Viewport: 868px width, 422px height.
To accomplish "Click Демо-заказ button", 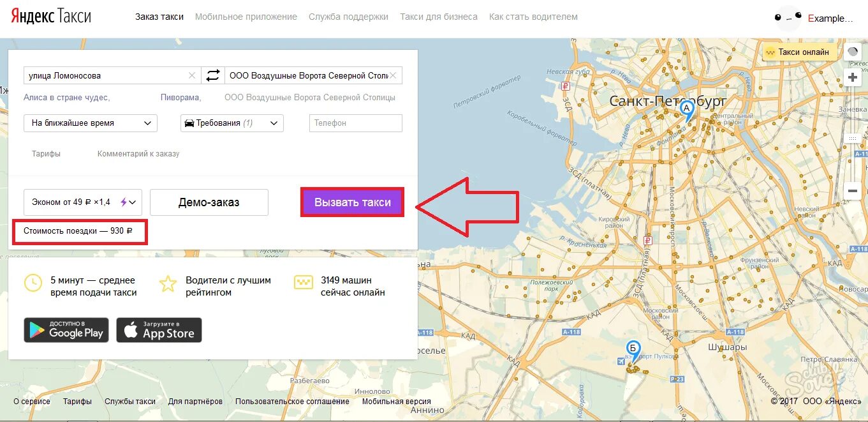I will 209,202.
